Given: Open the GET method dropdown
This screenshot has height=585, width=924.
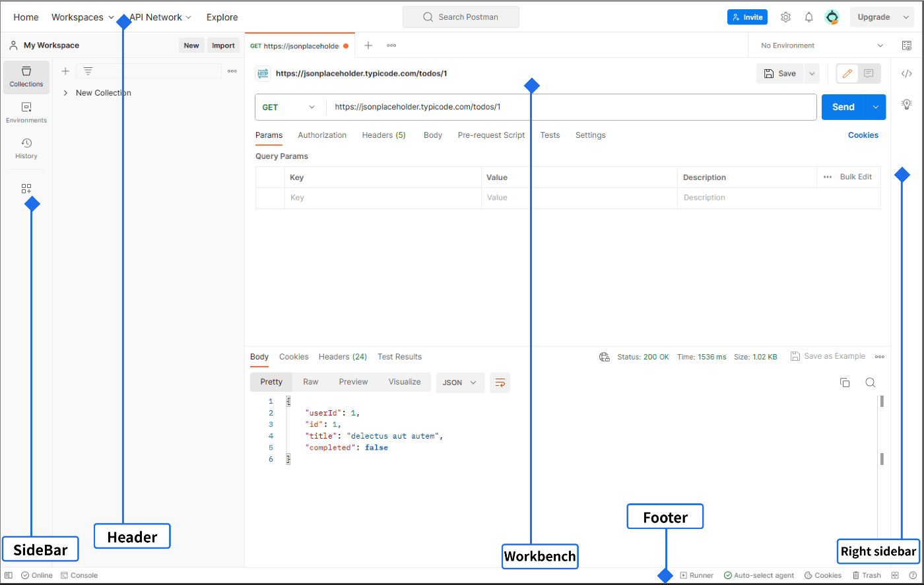Looking at the screenshot, I should pos(289,107).
